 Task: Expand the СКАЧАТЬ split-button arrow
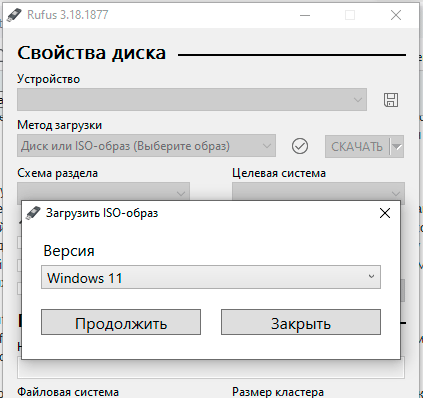click(x=397, y=146)
